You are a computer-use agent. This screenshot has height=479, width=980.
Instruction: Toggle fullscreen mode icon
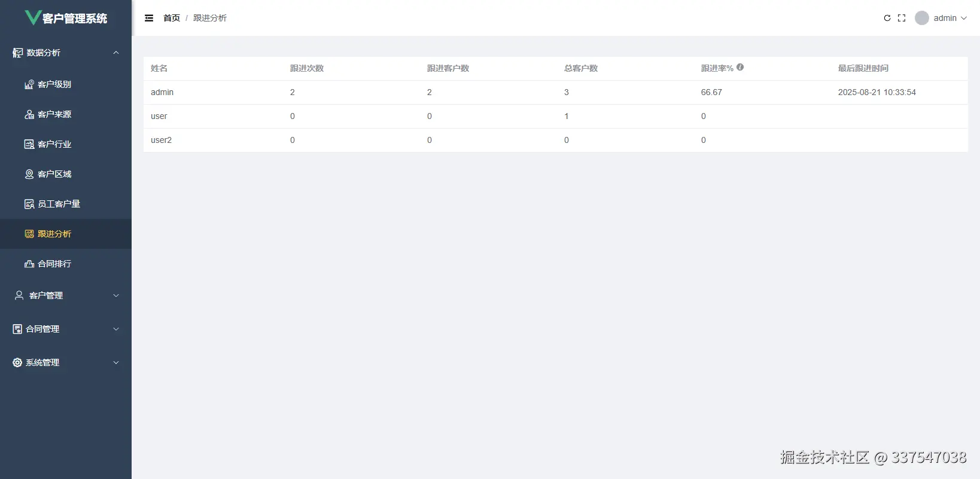click(x=902, y=18)
